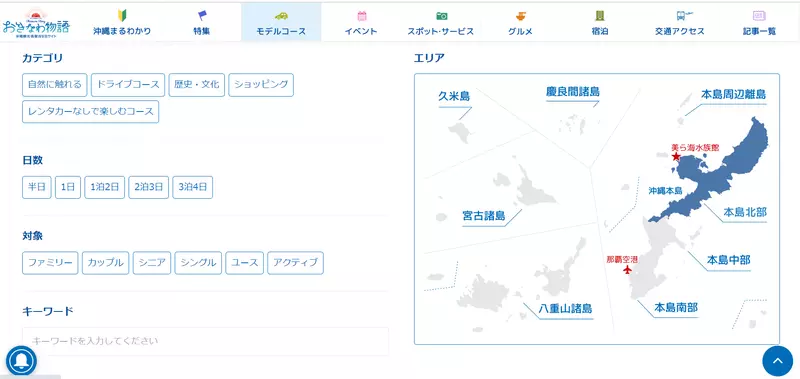
Task: Select the 本島北部 area on the map
Action: pos(744,212)
